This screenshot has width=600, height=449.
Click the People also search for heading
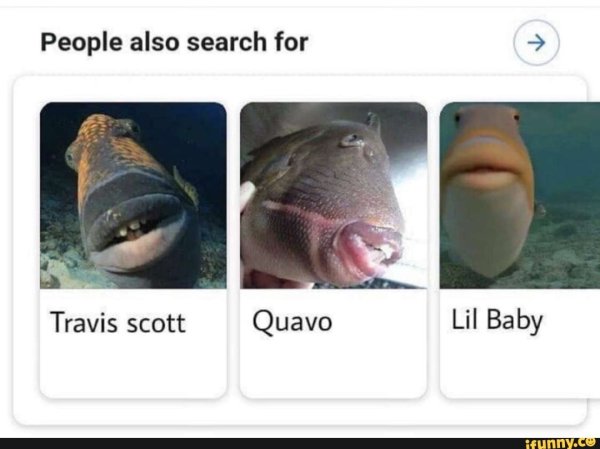pyautogui.click(x=174, y=42)
